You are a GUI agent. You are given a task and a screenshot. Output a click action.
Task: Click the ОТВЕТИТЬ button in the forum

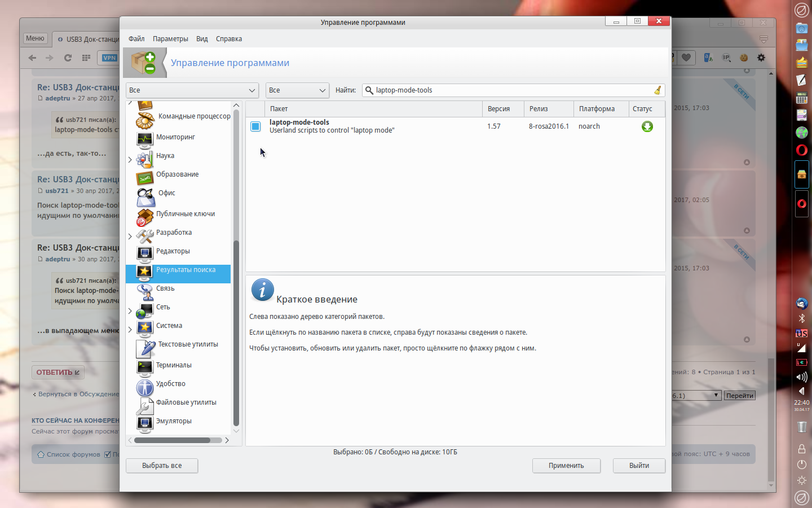click(58, 373)
